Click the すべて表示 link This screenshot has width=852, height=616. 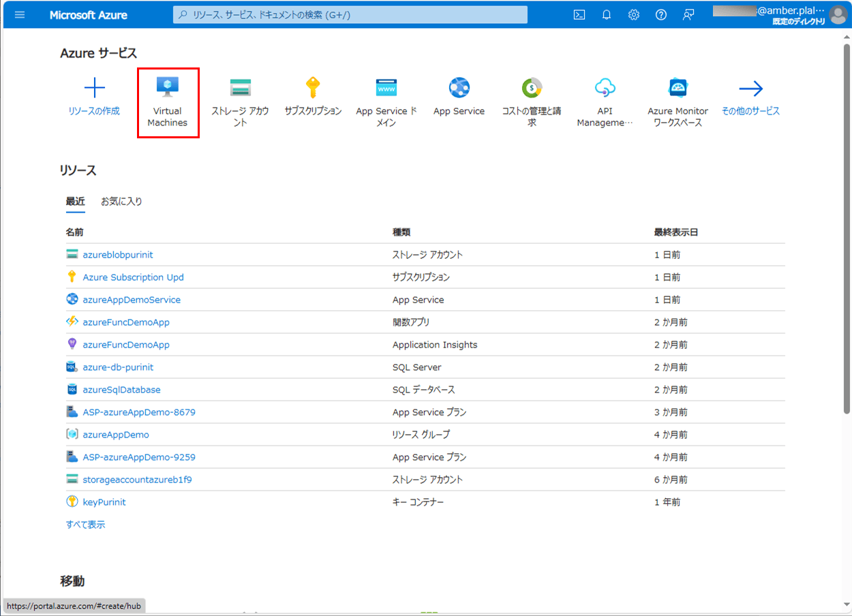(85, 525)
